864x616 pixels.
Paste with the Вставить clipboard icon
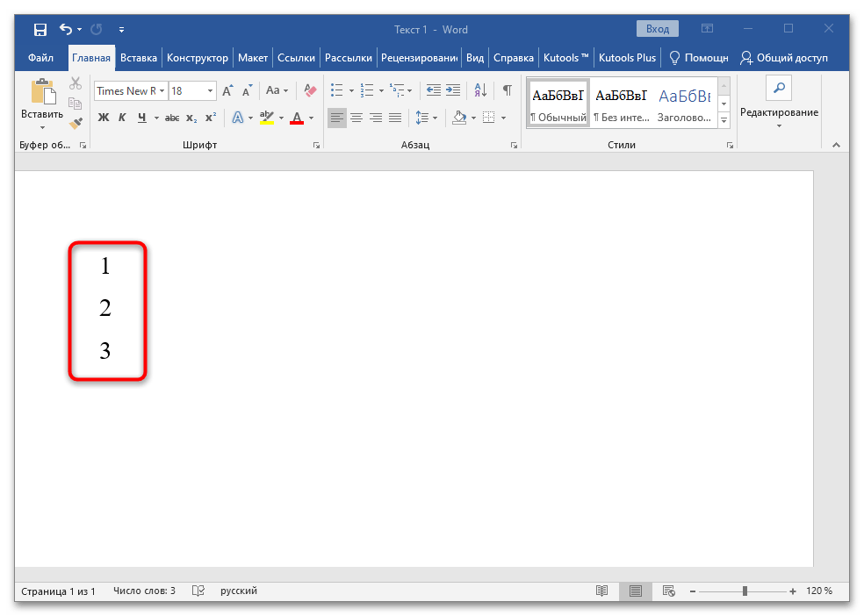point(43,91)
